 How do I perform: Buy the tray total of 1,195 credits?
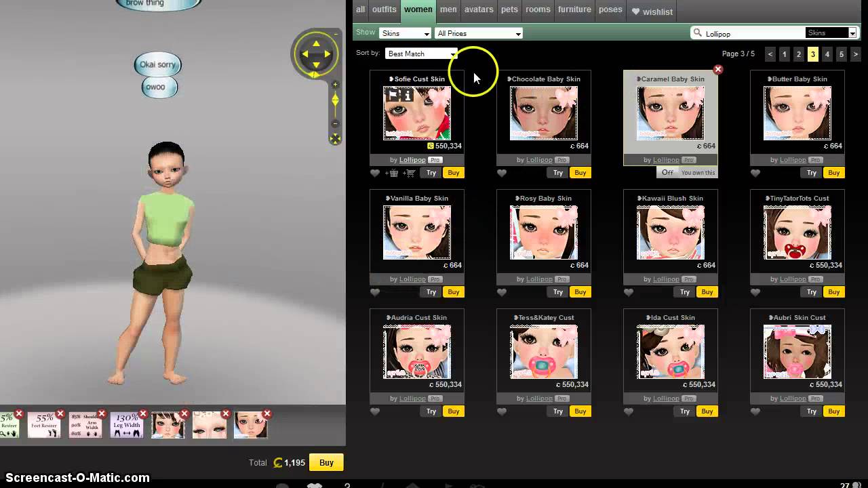point(326,463)
